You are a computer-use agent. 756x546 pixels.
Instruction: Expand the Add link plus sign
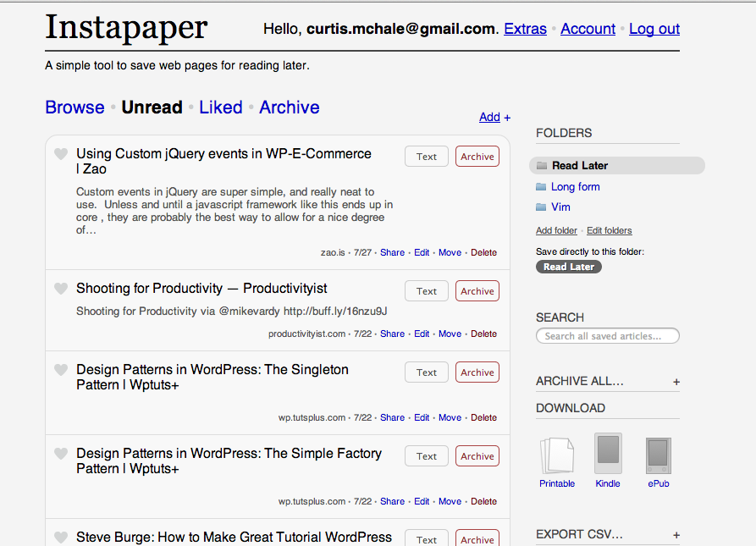pos(507,118)
